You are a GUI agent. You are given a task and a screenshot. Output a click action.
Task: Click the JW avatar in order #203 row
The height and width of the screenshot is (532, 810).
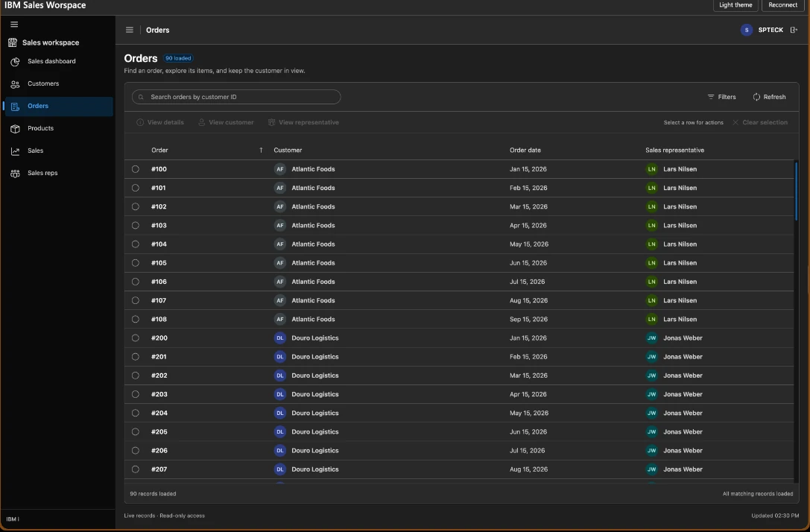click(x=652, y=395)
